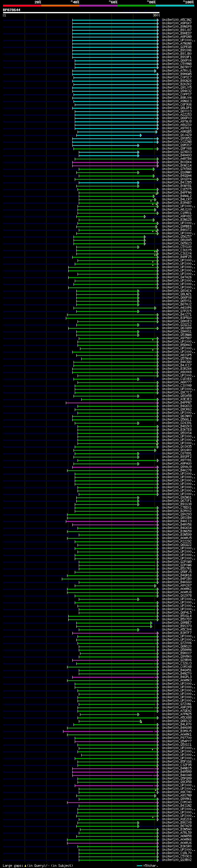Click the purple alignment bar for UniRef100_B4M5M9
Viewport: 197px width, 868px height.
coord(115,772)
